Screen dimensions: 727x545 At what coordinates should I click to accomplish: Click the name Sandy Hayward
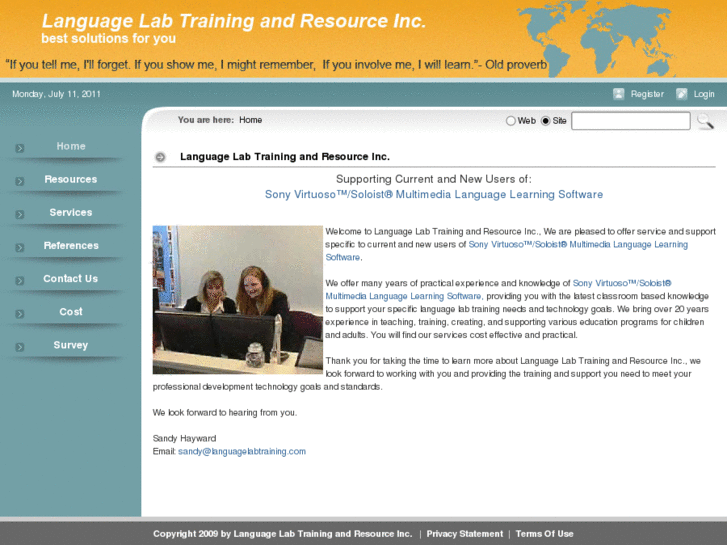[x=185, y=438]
